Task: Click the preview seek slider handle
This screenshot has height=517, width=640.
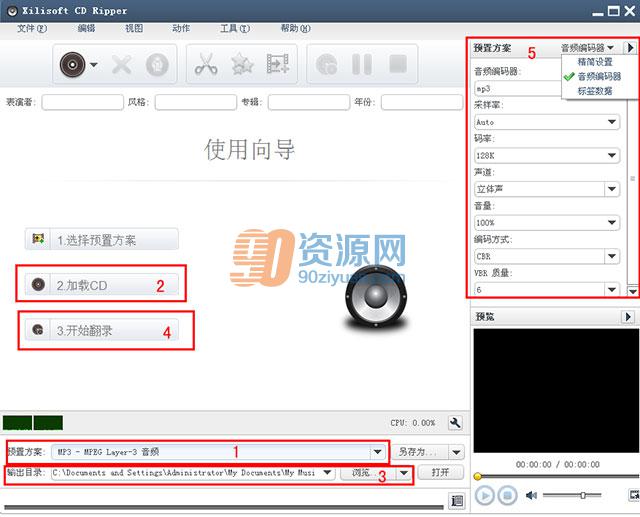Action: pos(478,476)
